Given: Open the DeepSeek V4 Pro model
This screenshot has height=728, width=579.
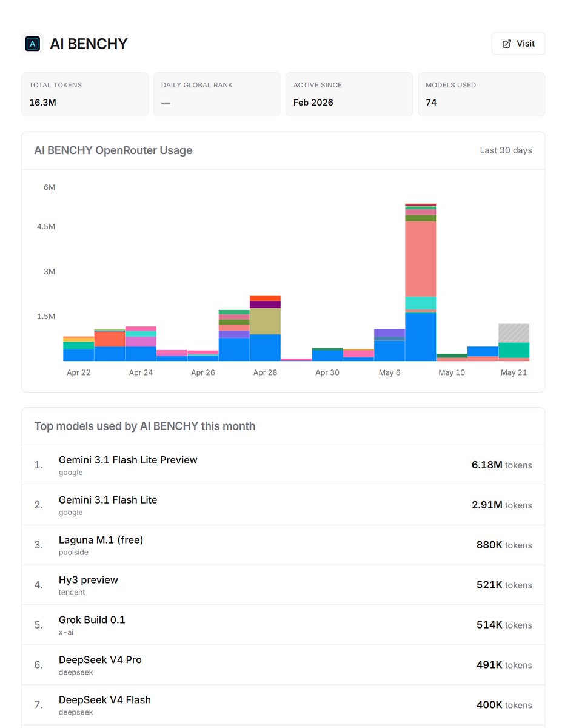Looking at the screenshot, I should (x=100, y=660).
